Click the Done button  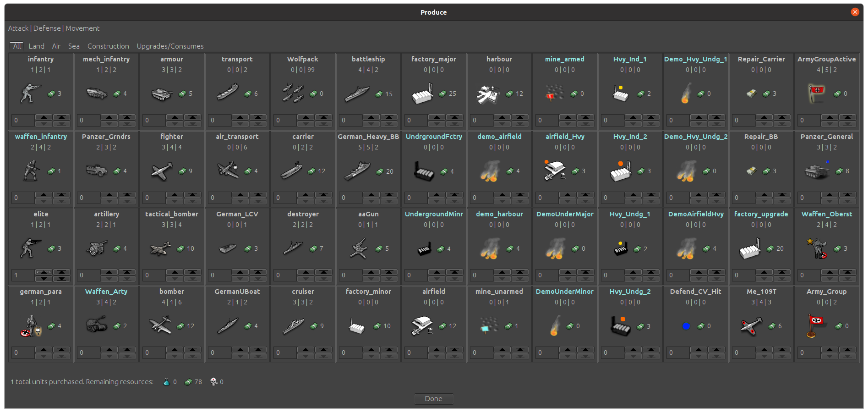(434, 399)
